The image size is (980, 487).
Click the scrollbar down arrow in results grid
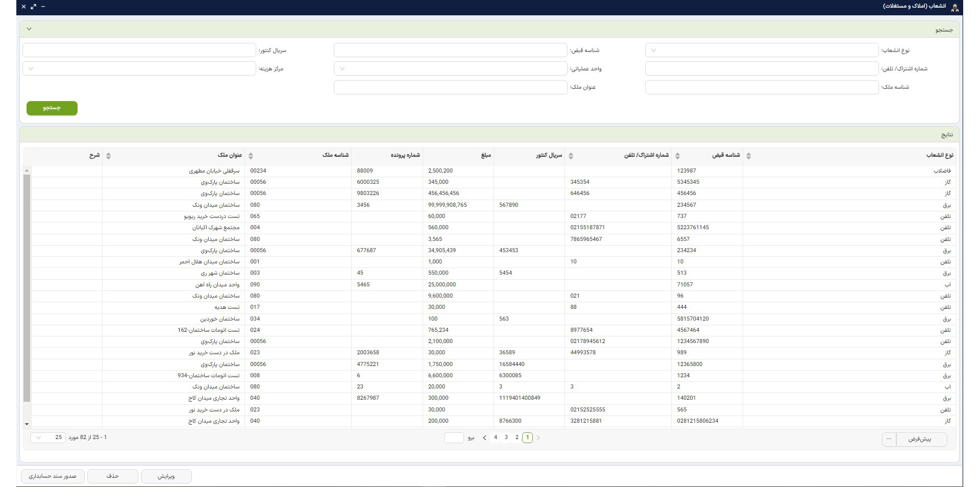(x=27, y=424)
